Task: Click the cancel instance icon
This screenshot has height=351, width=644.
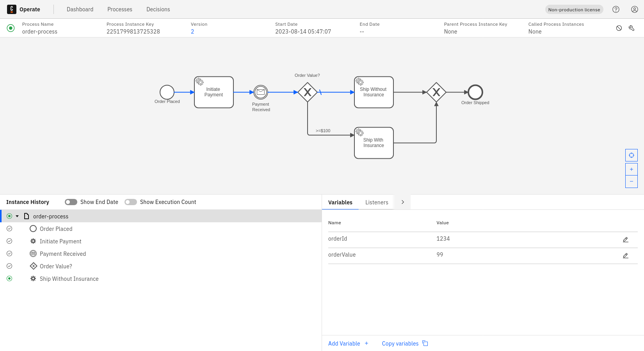Action: (619, 28)
